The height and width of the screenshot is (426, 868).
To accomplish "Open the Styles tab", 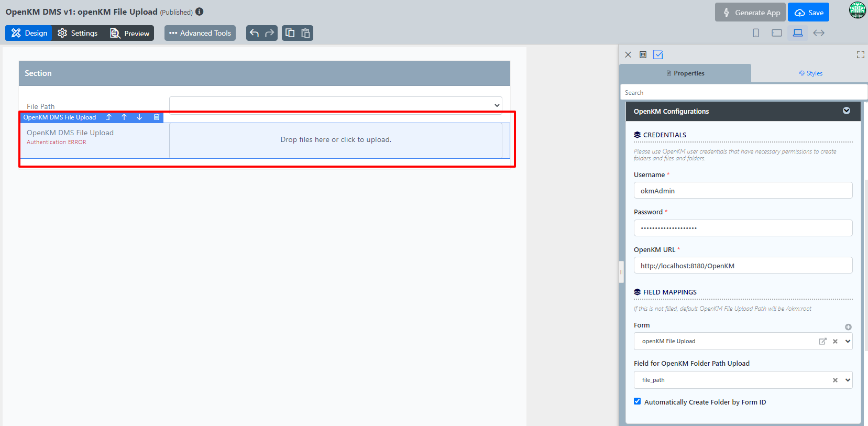I will [810, 73].
